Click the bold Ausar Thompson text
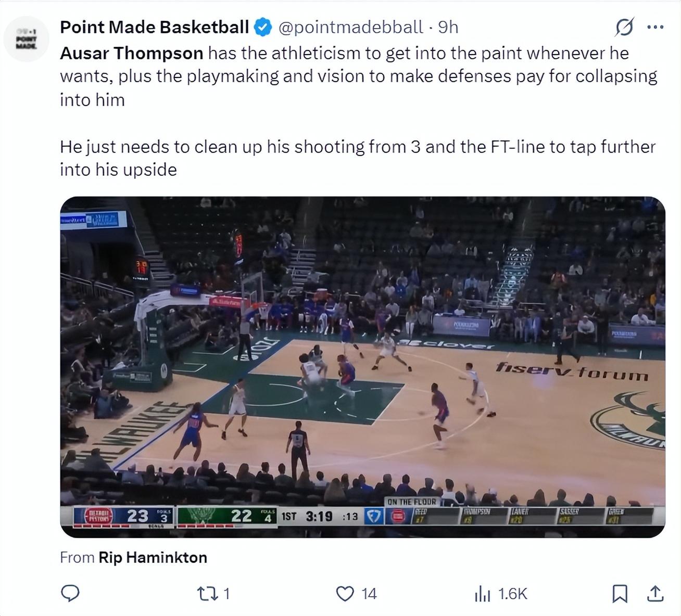 pyautogui.click(x=131, y=53)
